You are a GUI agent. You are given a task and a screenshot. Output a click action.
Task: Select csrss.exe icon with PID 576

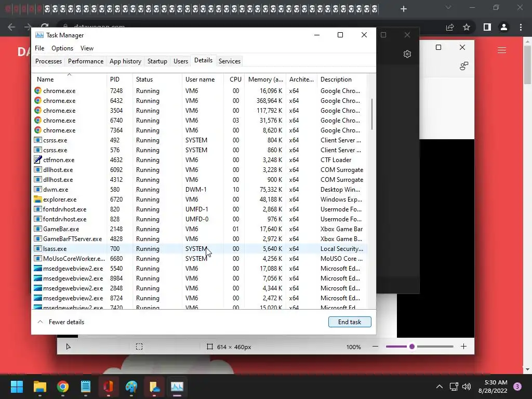pyautogui.click(x=37, y=150)
